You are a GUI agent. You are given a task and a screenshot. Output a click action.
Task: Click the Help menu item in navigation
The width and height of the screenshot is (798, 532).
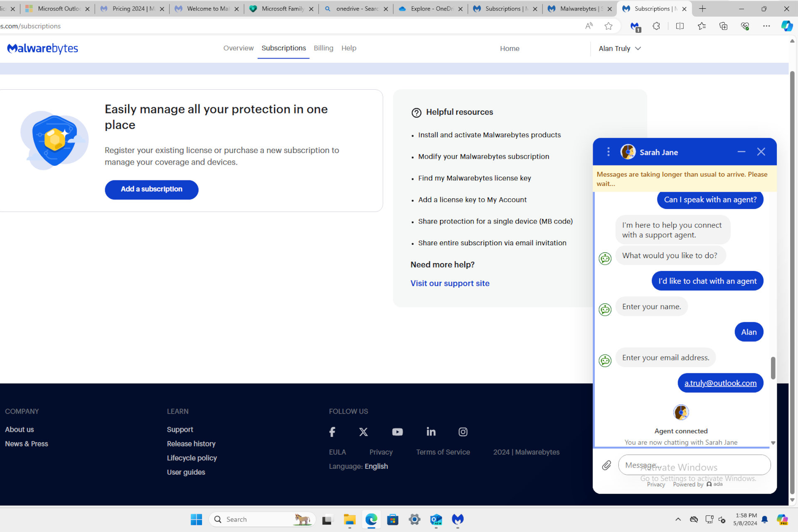[x=350, y=48]
